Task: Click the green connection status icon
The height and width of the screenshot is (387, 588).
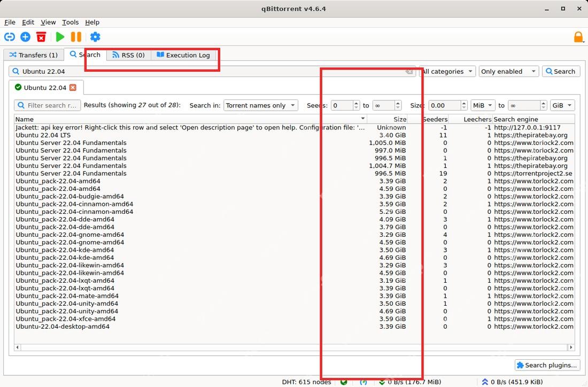Action: pos(344,382)
